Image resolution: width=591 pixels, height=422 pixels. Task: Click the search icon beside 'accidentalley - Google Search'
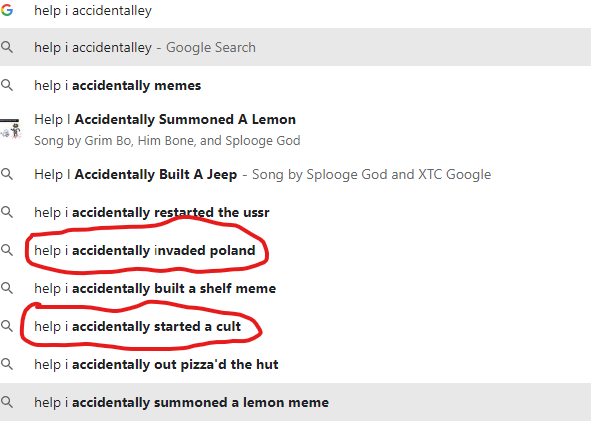coord(7,47)
